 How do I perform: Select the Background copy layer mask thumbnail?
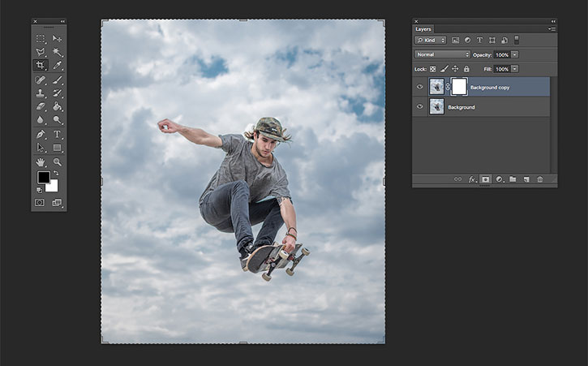tap(459, 87)
